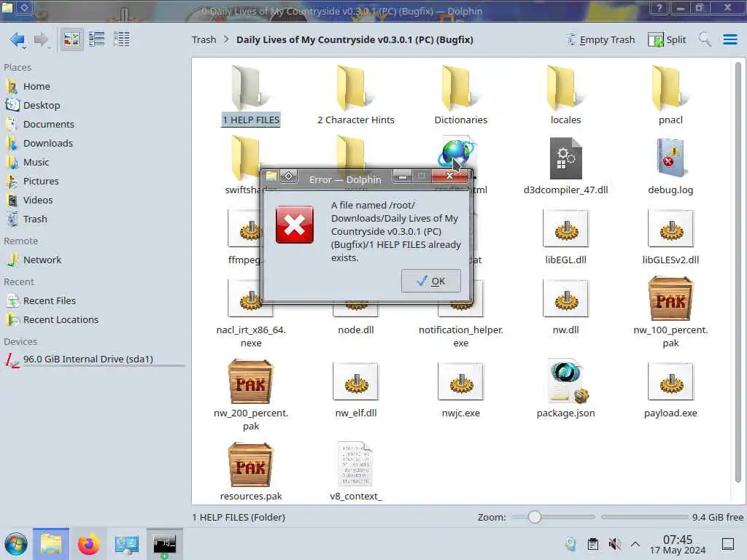Select the payload.exe file
Screen dimensions: 747x560
670,389
